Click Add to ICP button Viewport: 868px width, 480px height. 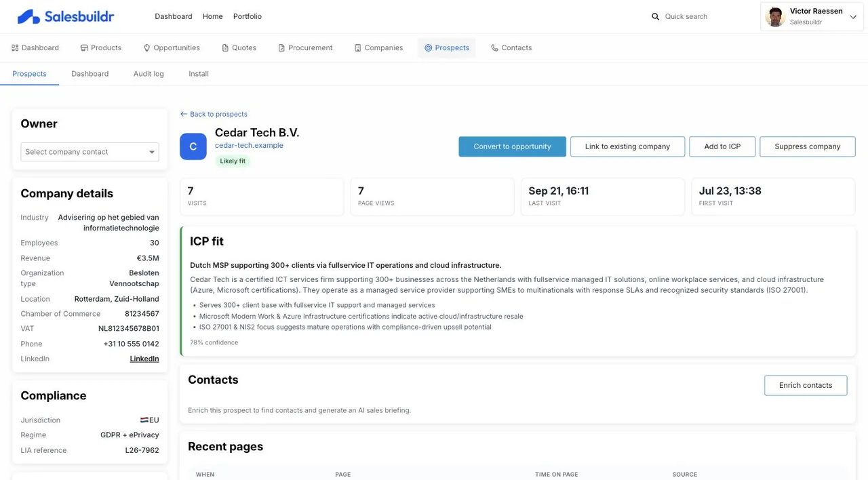[x=722, y=146]
